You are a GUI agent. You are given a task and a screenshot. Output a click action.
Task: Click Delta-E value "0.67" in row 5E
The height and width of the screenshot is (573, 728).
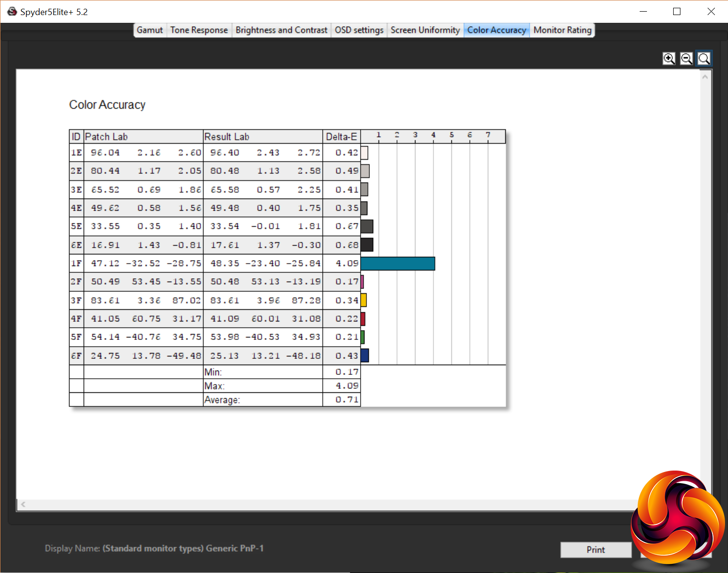(x=347, y=226)
